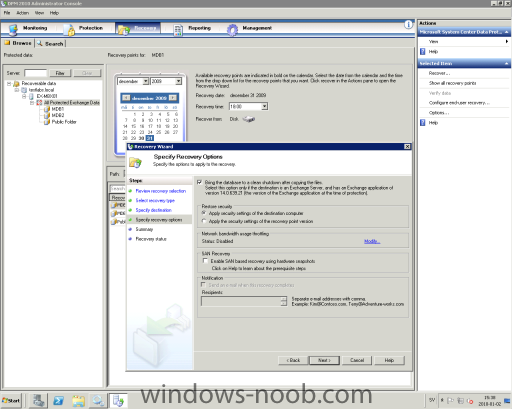The width and height of the screenshot is (512, 409).
Task: Click the wizard Help button
Action: tap(389, 360)
